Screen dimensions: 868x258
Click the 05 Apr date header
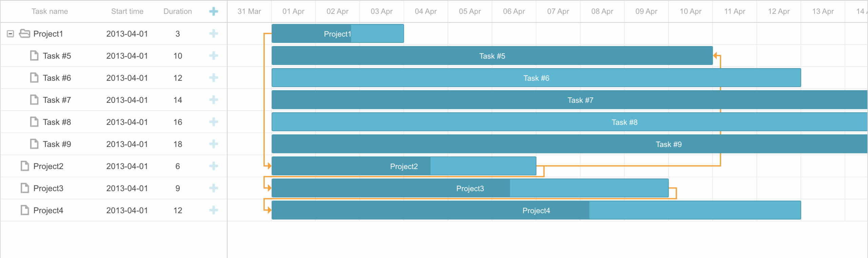click(469, 11)
